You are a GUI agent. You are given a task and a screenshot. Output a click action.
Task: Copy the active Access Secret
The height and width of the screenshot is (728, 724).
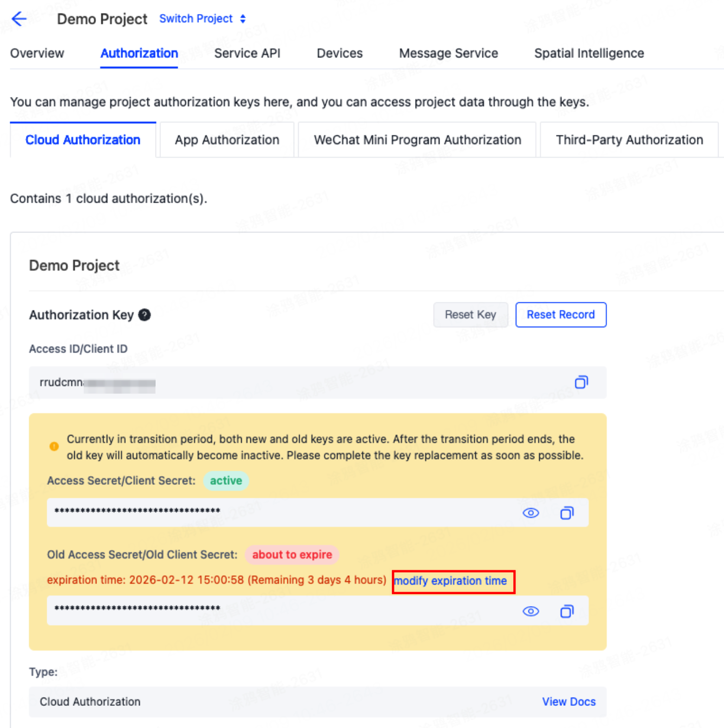point(567,513)
